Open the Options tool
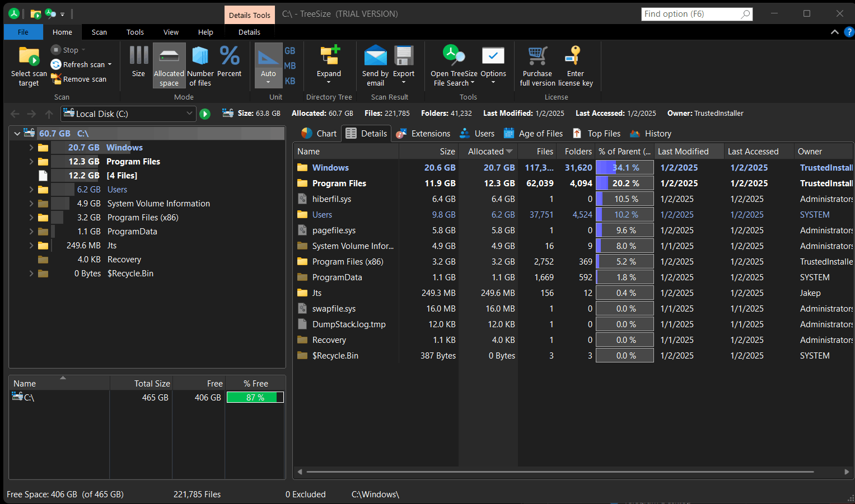 (x=493, y=65)
